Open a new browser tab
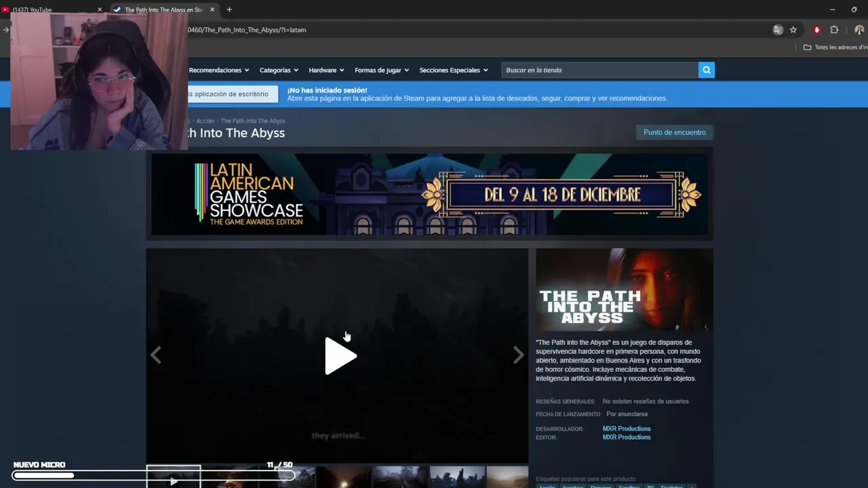Viewport: 868px width, 488px height. coord(229,9)
